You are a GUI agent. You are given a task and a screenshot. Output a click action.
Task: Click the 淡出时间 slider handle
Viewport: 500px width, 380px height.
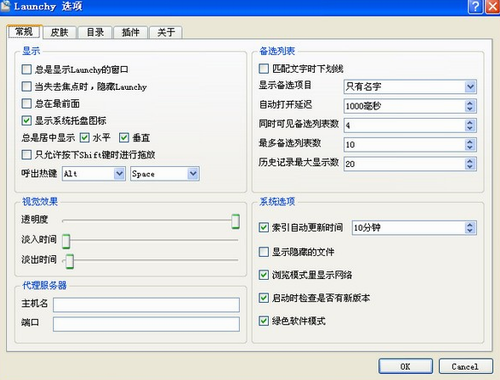(70, 261)
